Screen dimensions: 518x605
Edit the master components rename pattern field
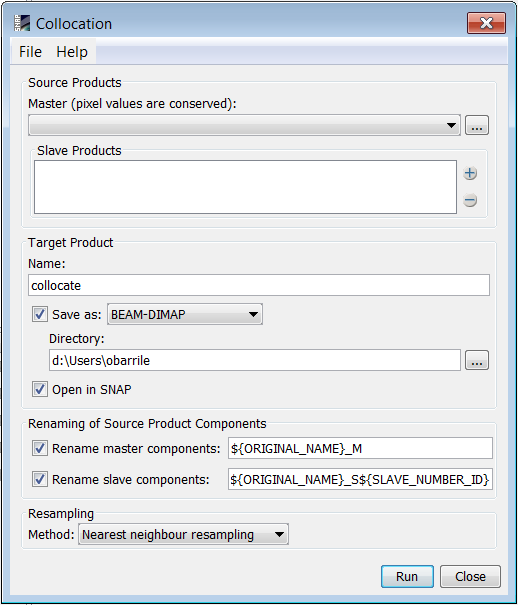click(360, 448)
